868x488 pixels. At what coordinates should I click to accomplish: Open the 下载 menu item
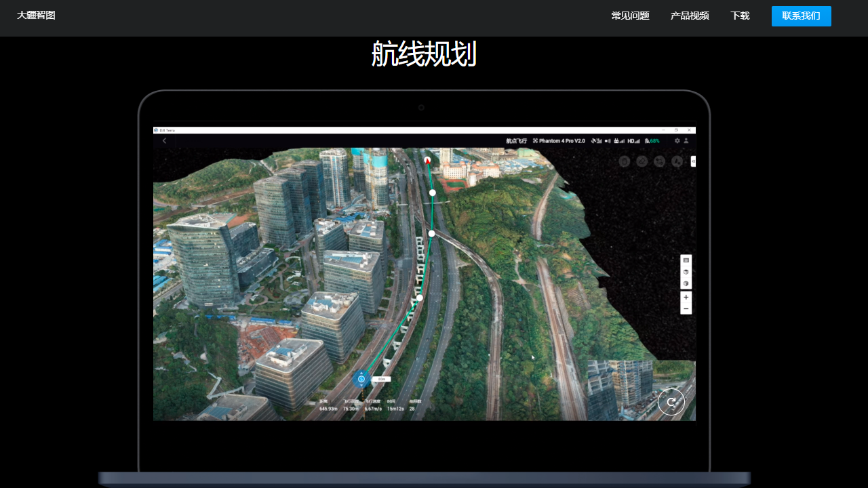click(740, 16)
